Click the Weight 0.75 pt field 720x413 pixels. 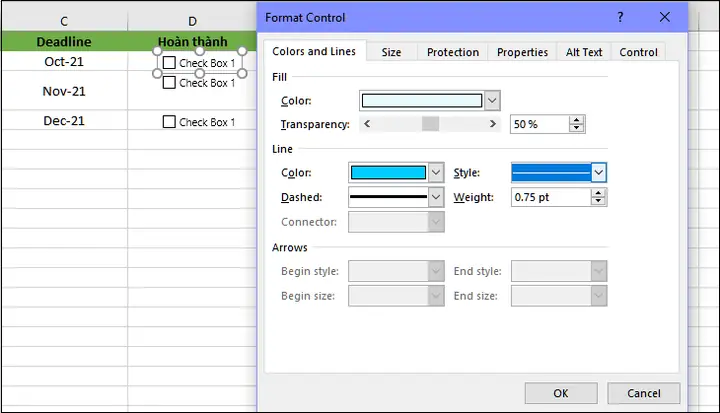[551, 197]
